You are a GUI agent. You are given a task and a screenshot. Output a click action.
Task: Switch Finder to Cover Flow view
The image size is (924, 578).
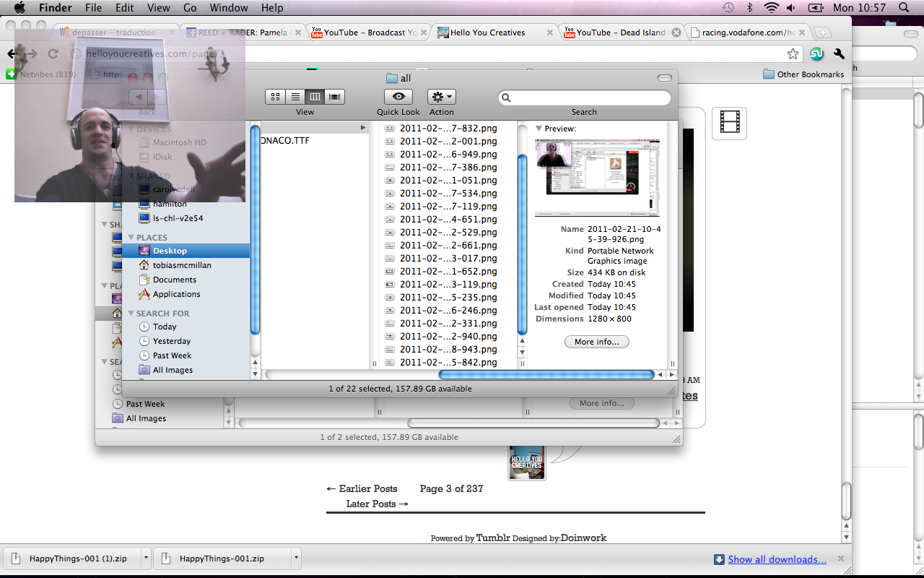click(x=334, y=97)
